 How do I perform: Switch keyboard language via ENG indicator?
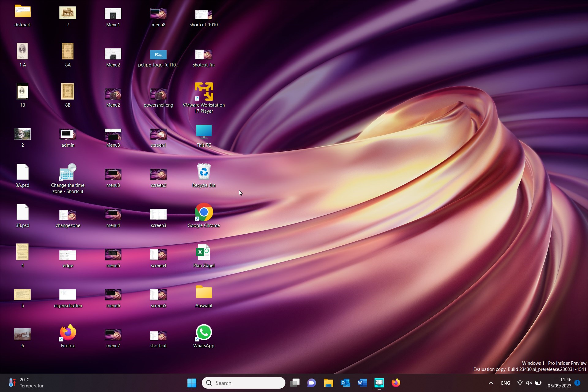tap(505, 383)
